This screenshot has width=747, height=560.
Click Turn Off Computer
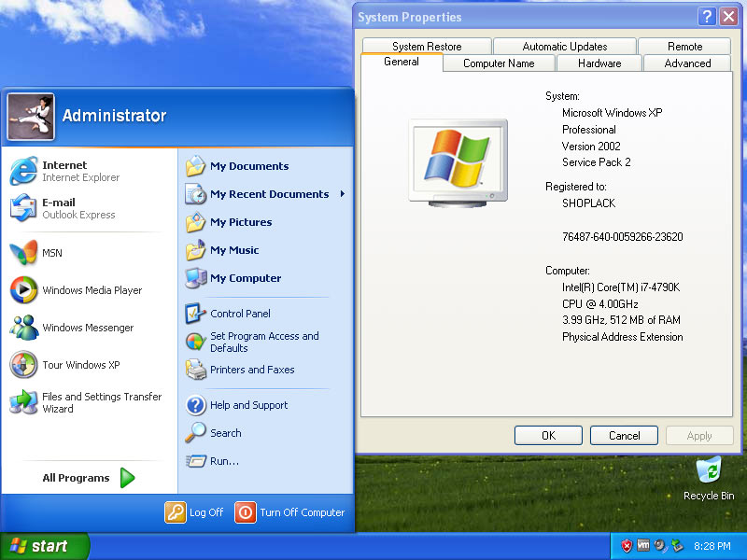[289, 512]
